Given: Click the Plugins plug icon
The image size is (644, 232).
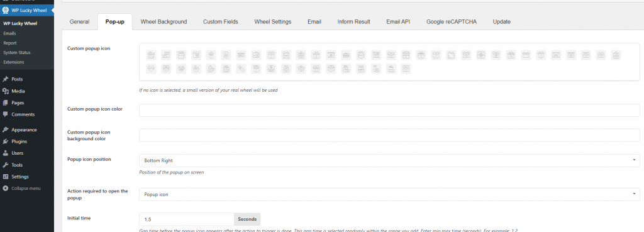Looking at the screenshot, I should pos(5,141).
